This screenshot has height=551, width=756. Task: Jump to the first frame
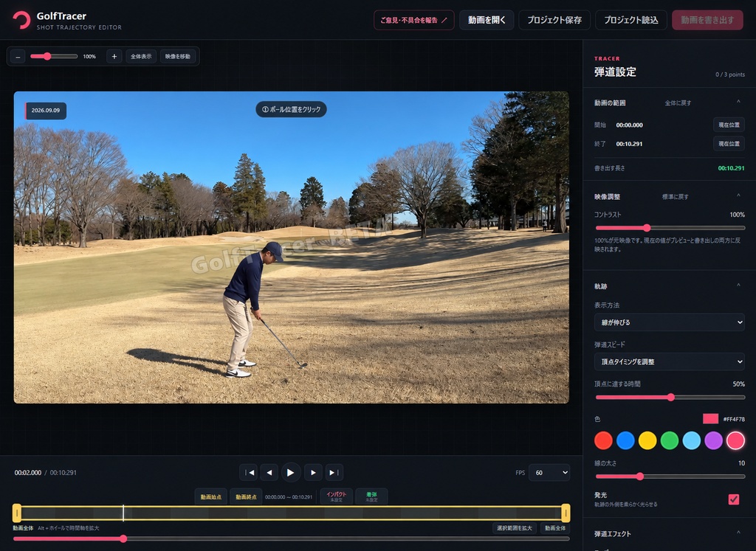click(x=249, y=473)
